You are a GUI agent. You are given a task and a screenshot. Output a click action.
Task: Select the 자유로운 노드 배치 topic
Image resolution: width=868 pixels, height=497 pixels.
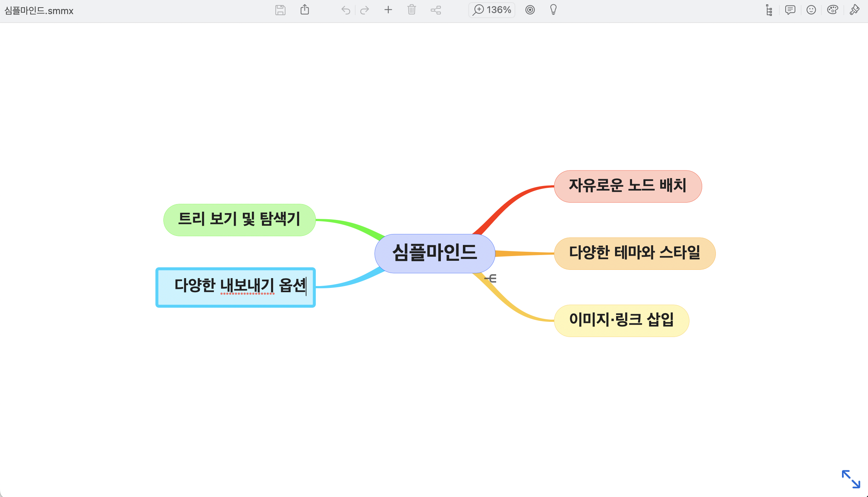(628, 186)
